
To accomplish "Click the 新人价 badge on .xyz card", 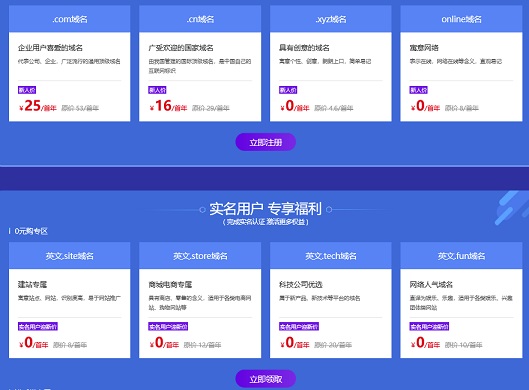I will click(288, 90).
